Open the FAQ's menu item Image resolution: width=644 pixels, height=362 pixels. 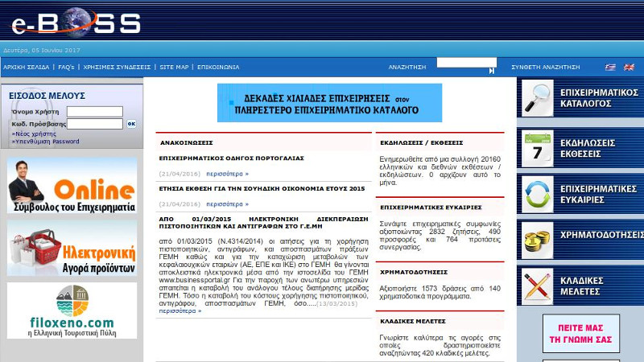point(66,67)
